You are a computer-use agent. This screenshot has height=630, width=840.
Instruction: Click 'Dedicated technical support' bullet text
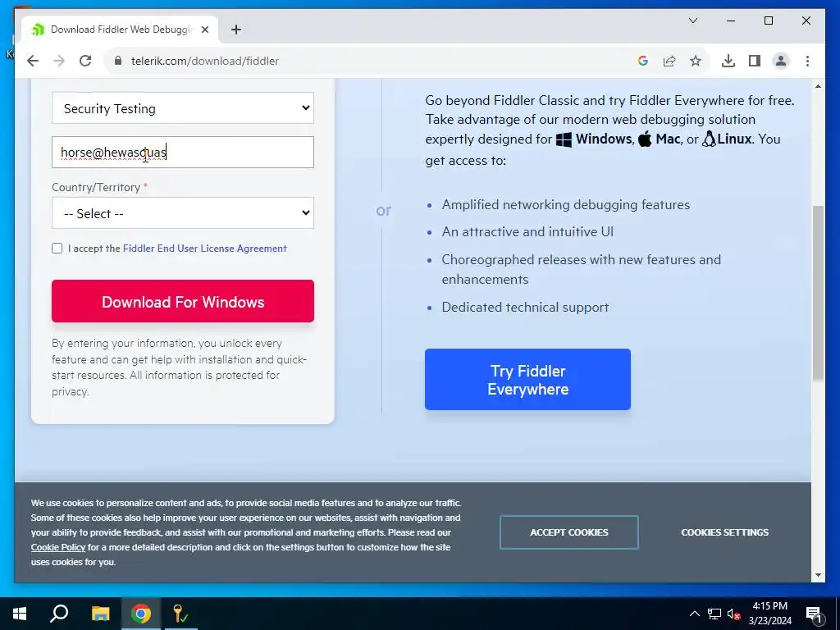point(525,308)
